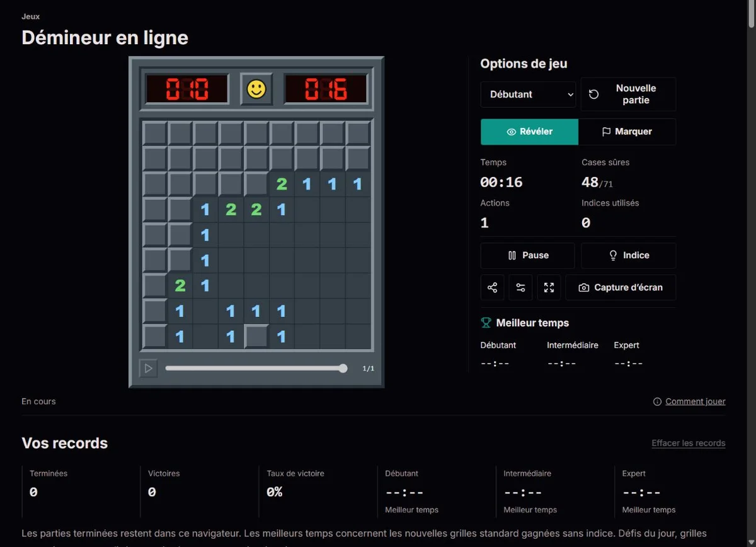The width and height of the screenshot is (756, 547).
Task: Click the red mine counter showing 010
Action: 186,89
